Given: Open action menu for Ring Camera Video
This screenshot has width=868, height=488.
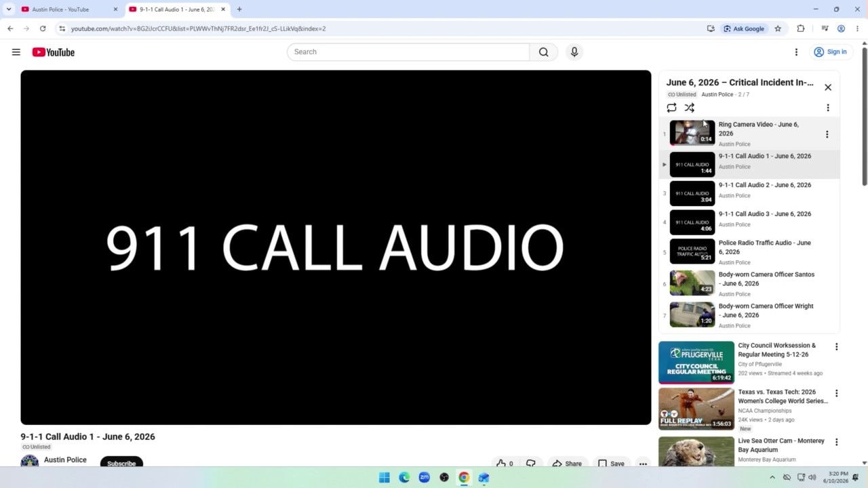Looking at the screenshot, I should tap(827, 134).
